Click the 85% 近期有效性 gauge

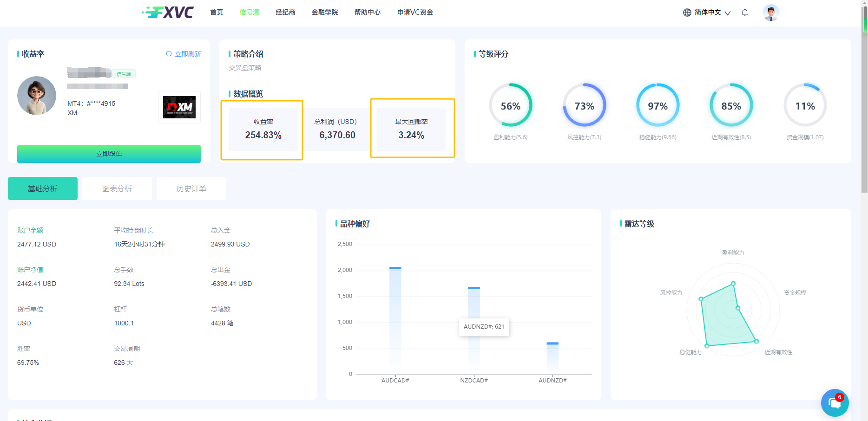731,105
